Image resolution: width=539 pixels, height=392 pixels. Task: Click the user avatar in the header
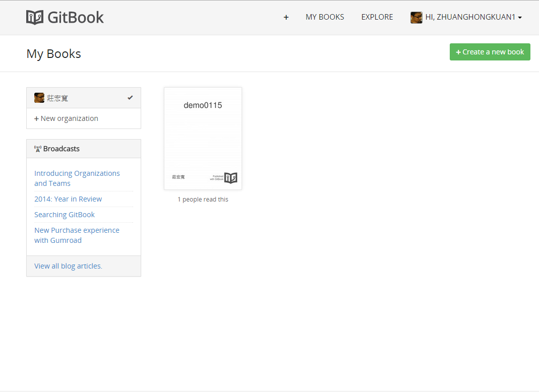coord(416,17)
